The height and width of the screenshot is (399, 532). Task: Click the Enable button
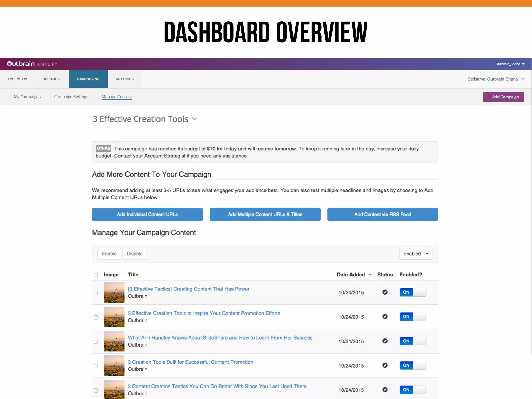[109, 254]
